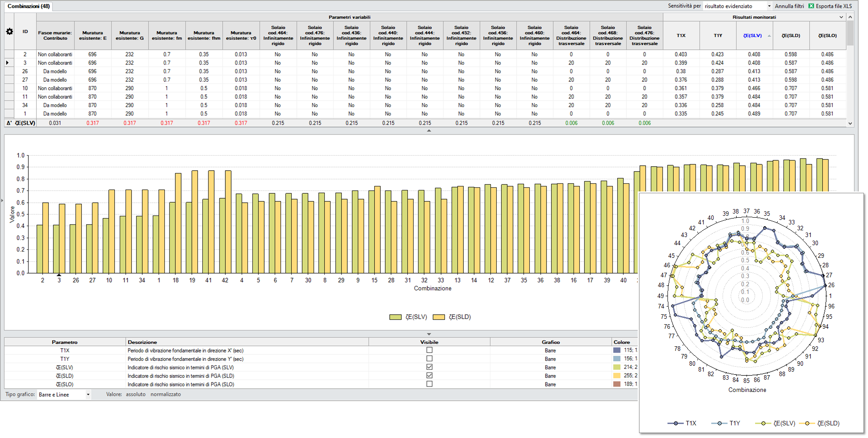The image size is (868, 438).
Task: Click Annulla filtri to clear filters
Action: [789, 6]
